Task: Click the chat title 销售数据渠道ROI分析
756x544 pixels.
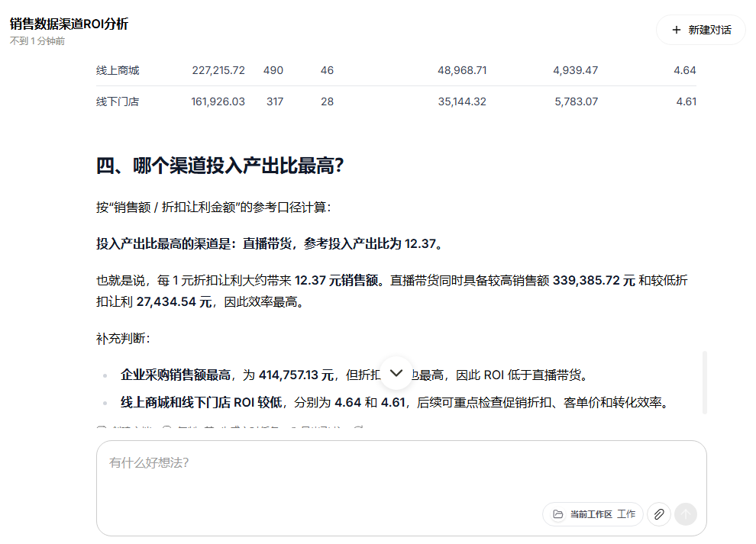Action: pyautogui.click(x=69, y=24)
